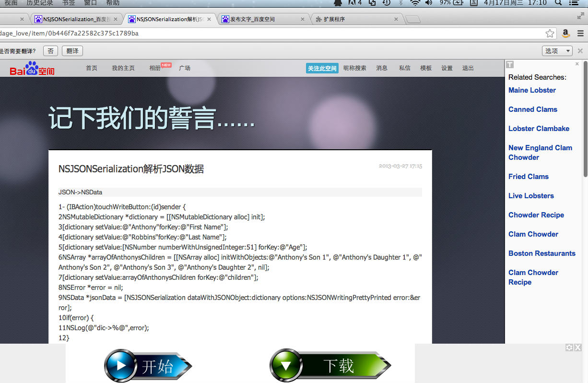Click the QQ penguin menu bar icon

338,2
